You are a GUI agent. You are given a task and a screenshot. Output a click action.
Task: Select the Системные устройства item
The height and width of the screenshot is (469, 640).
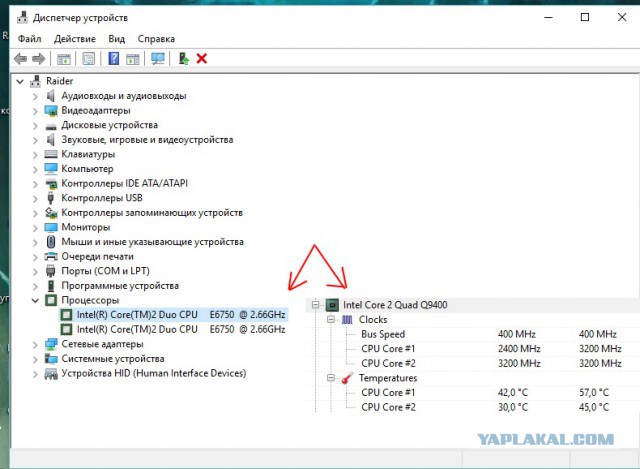point(113,359)
